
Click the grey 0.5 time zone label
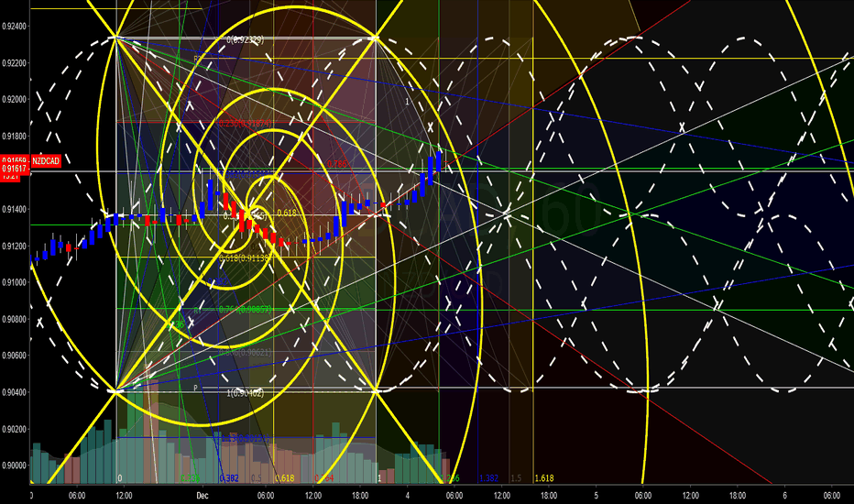tap(256, 478)
